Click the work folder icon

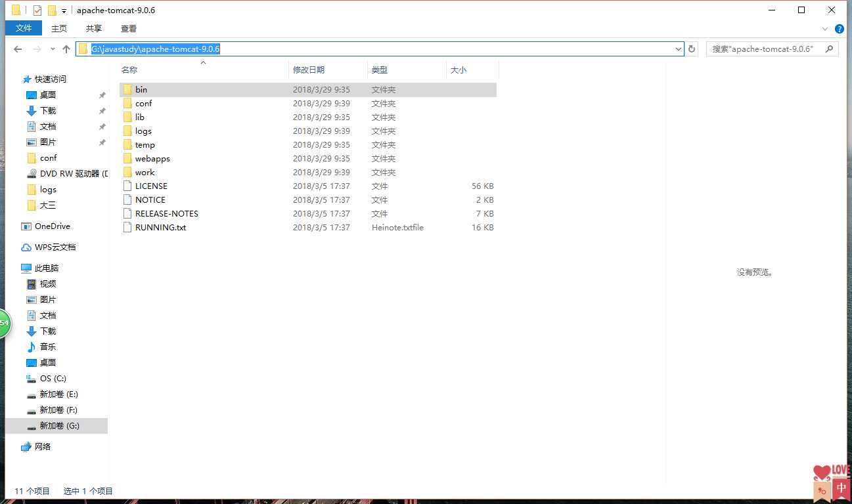click(x=127, y=172)
